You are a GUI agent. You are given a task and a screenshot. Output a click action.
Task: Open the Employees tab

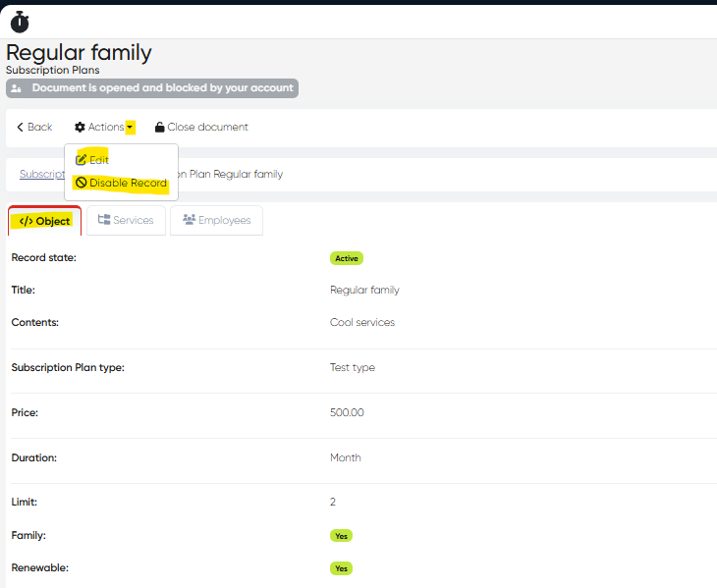216,221
